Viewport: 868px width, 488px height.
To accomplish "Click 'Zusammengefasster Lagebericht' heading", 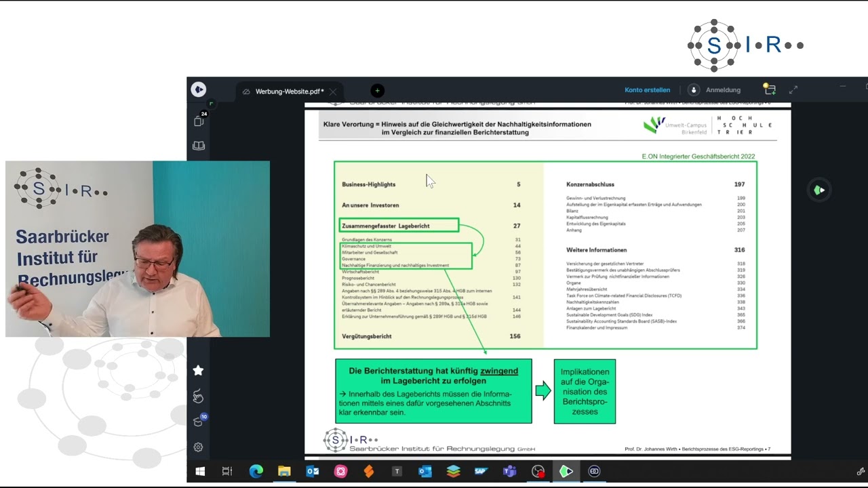I will point(386,226).
